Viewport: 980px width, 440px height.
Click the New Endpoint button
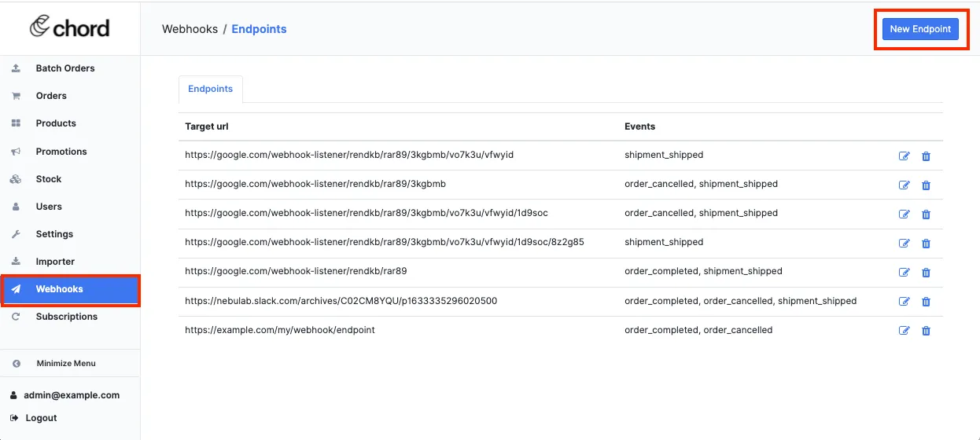(x=920, y=29)
